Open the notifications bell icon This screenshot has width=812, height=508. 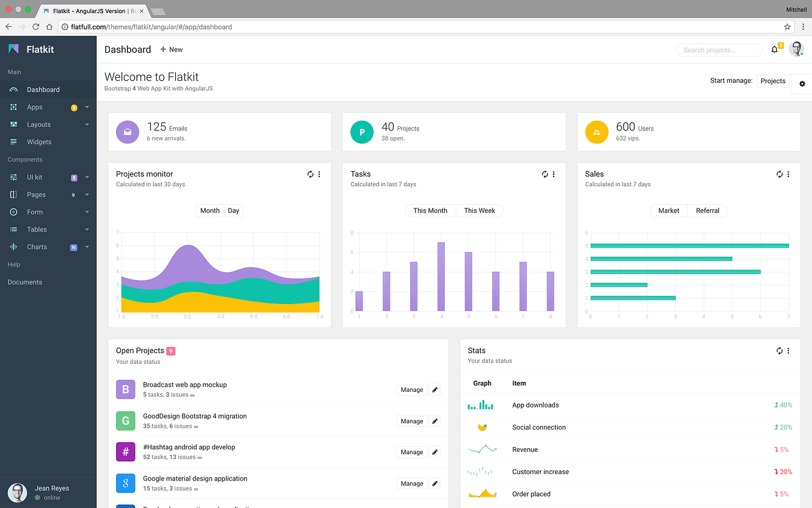pos(774,50)
